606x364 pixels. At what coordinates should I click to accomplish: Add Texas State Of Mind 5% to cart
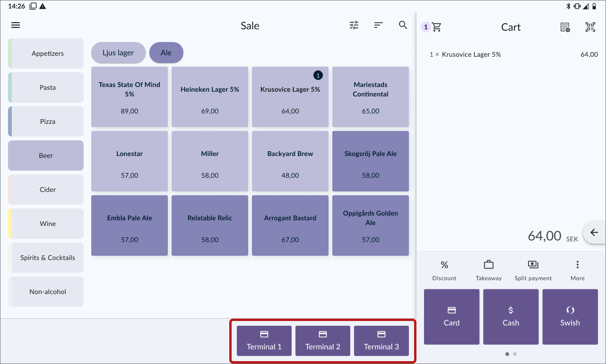click(x=130, y=97)
